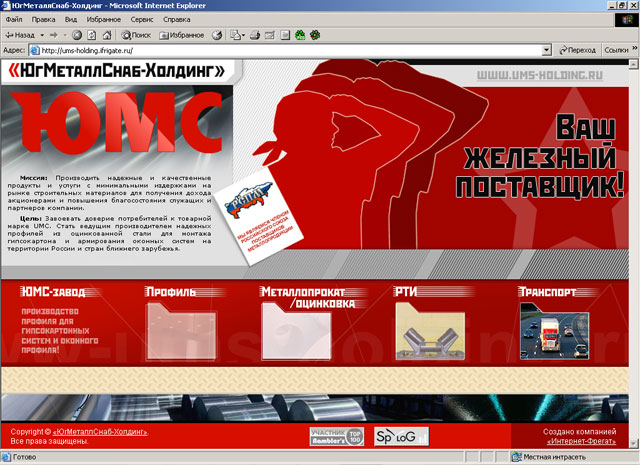Viewport: 640px width, 465px height.
Task: Click the «Интернет-Фрегат» creator link
Action: (x=581, y=441)
